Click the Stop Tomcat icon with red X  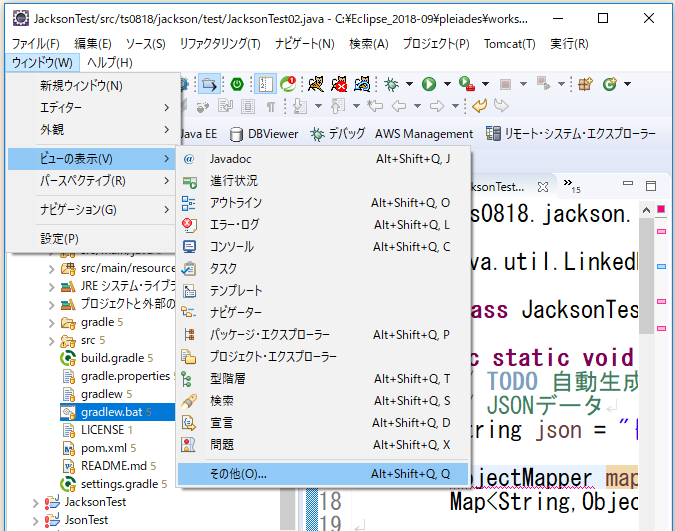339,84
